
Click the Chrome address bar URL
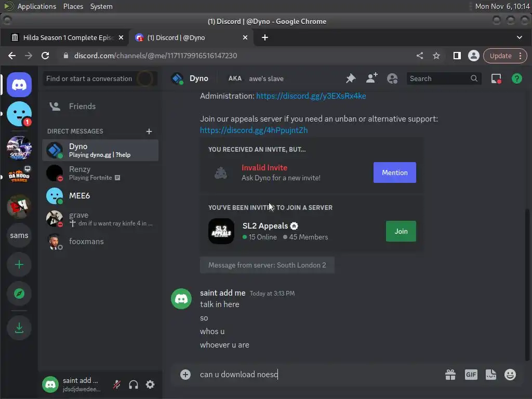pyautogui.click(x=155, y=56)
